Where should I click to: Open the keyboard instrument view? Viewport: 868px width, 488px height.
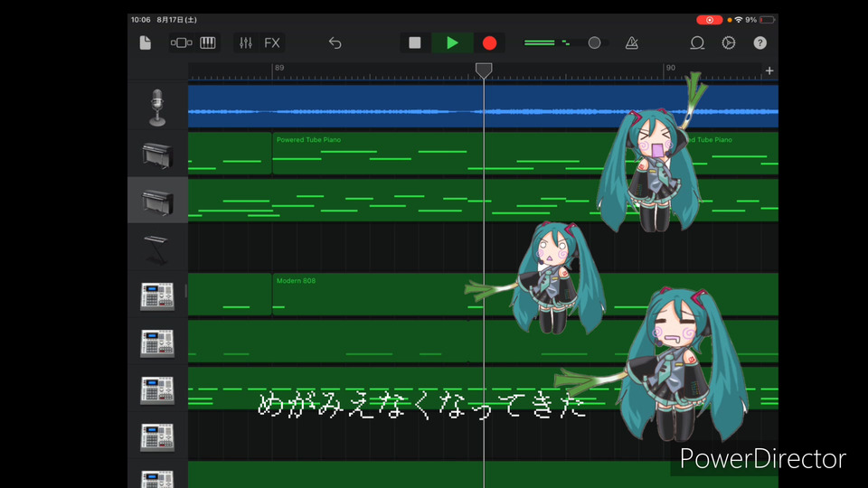pos(208,42)
